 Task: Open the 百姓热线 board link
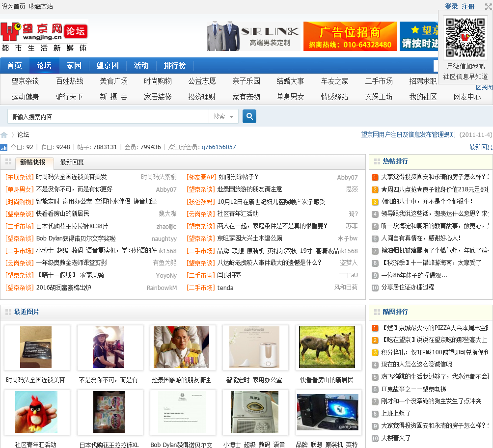(70, 81)
